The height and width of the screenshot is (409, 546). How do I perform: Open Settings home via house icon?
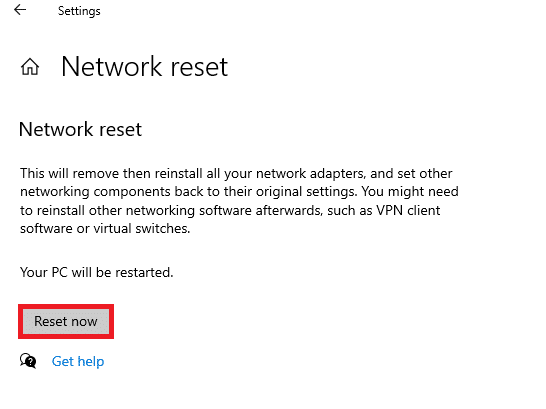click(30, 66)
